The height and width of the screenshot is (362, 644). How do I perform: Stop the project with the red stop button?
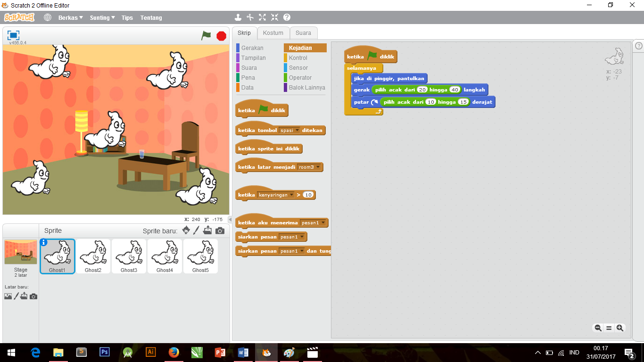[x=221, y=35]
